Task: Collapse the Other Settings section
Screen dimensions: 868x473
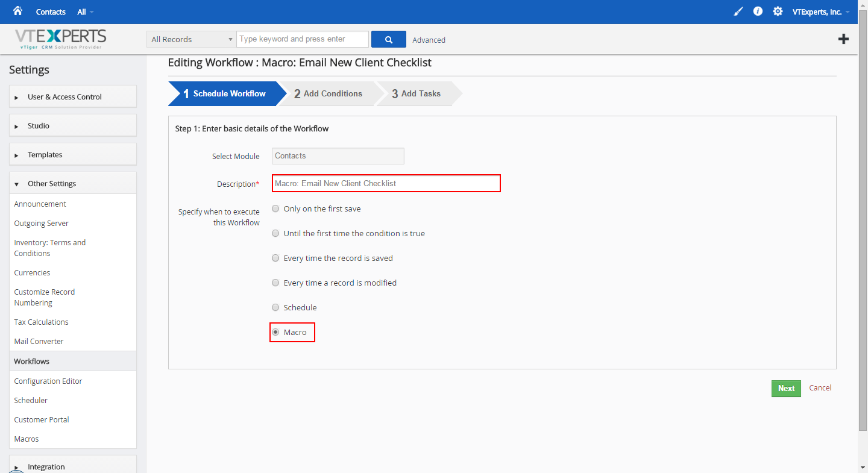Action: [x=73, y=183]
